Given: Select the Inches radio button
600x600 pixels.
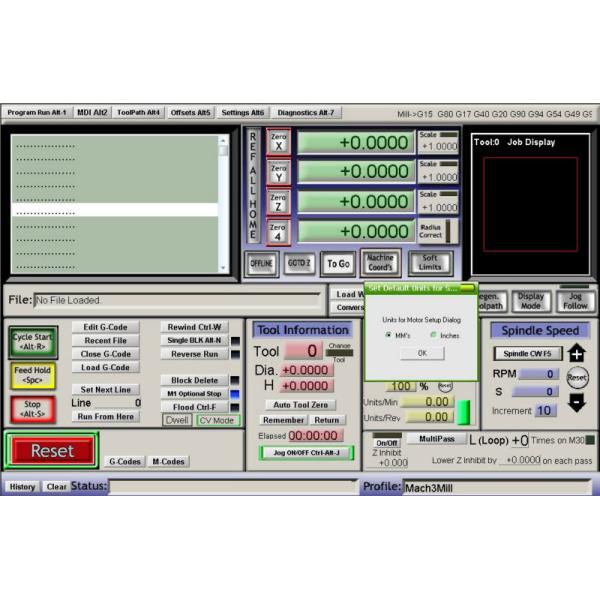Looking at the screenshot, I should [x=433, y=335].
